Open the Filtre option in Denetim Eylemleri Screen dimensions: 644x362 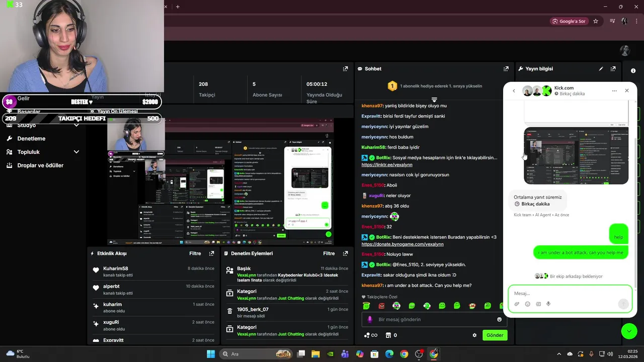[x=329, y=253]
